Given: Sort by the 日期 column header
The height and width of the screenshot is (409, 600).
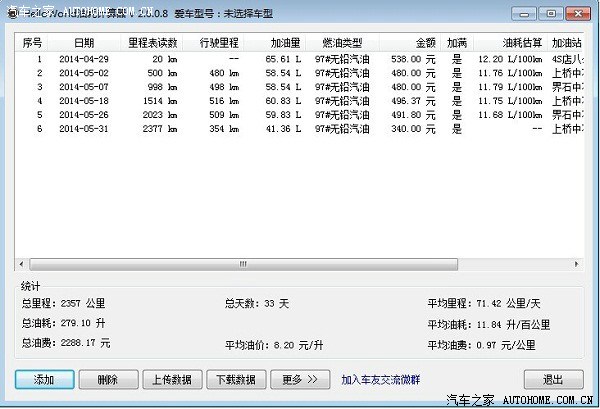Looking at the screenshot, I should 84,44.
